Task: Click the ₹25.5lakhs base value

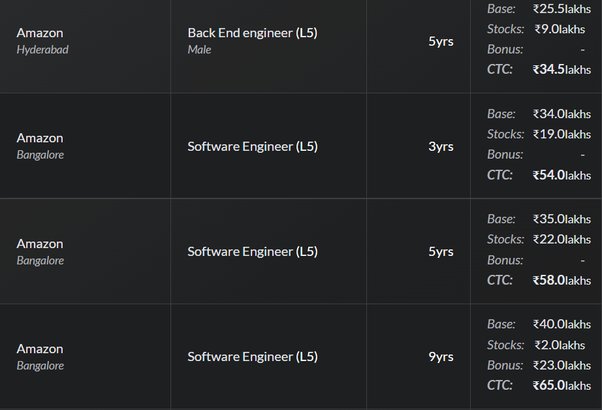Action: pyautogui.click(x=562, y=9)
